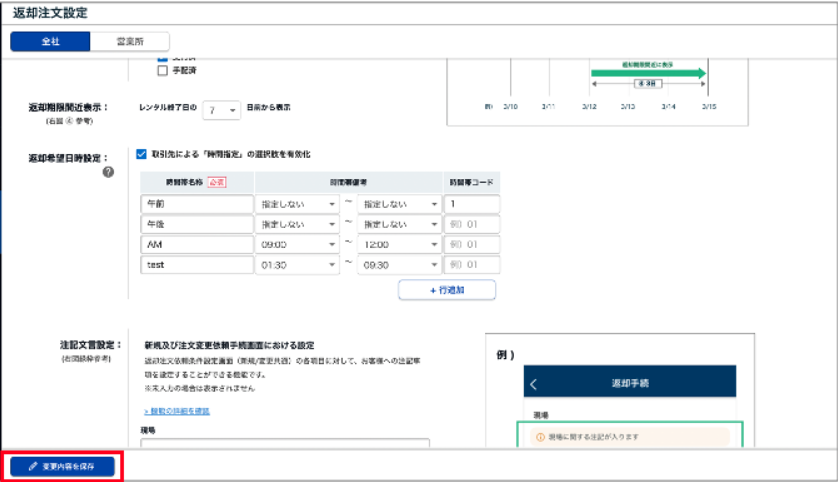Select the test time slot name field
This screenshot has width=838, height=482.
click(x=197, y=265)
